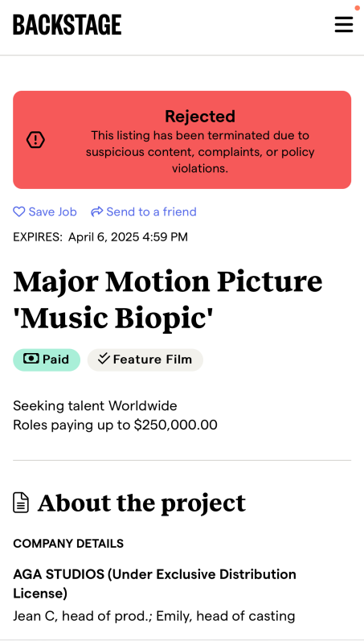Click the orange notification dot
The height and width of the screenshot is (641, 364).
coord(357,8)
